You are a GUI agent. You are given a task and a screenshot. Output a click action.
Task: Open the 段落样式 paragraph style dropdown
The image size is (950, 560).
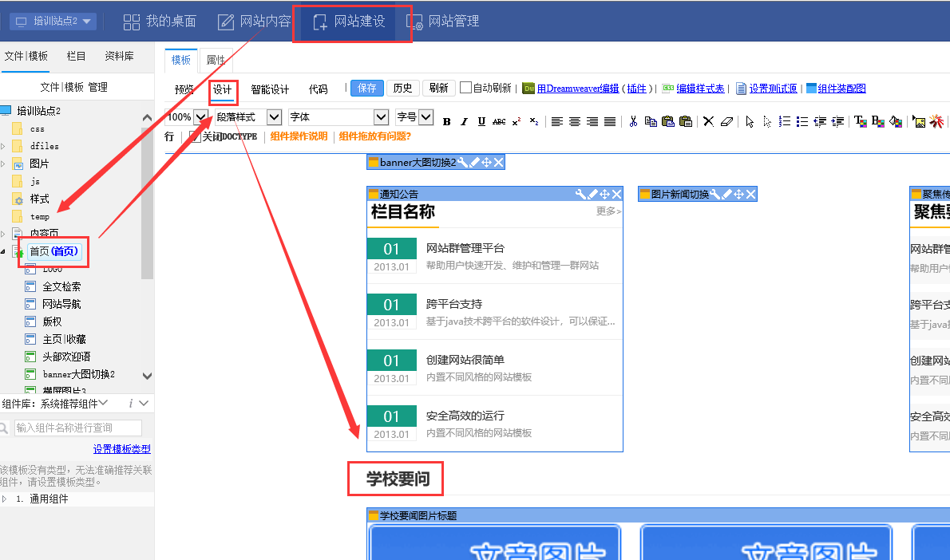pos(274,117)
